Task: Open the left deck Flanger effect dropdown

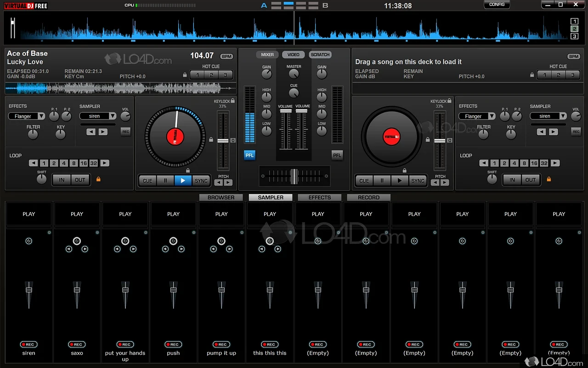Action: point(27,116)
